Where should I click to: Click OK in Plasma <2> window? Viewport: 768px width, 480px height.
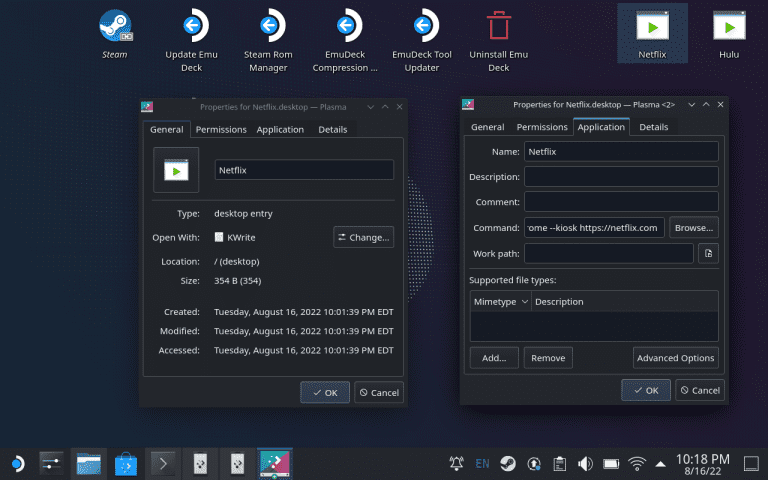646,390
